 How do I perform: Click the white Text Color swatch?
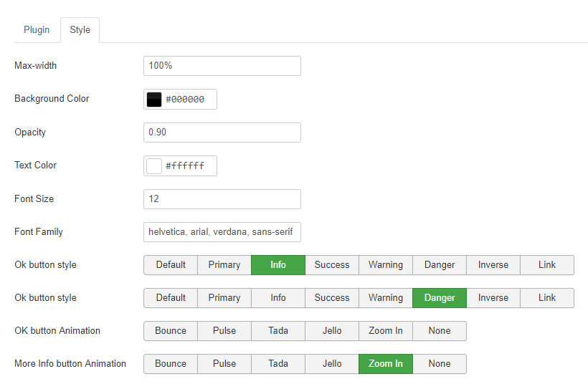(x=154, y=166)
